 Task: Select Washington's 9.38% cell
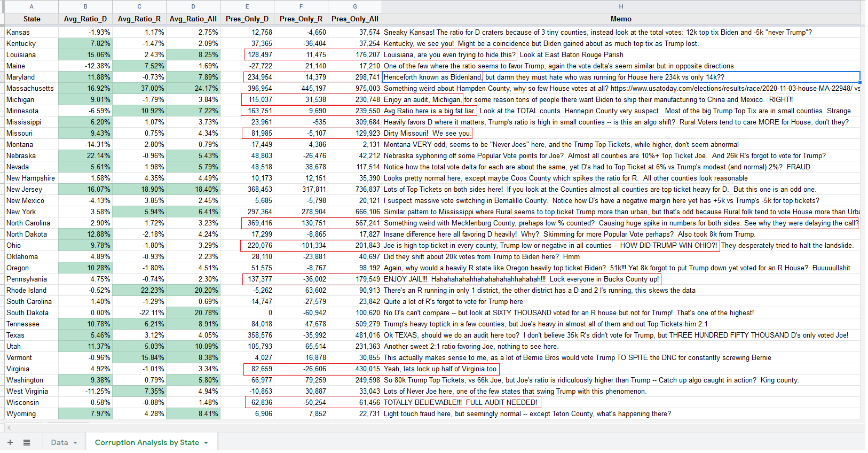(x=85, y=380)
